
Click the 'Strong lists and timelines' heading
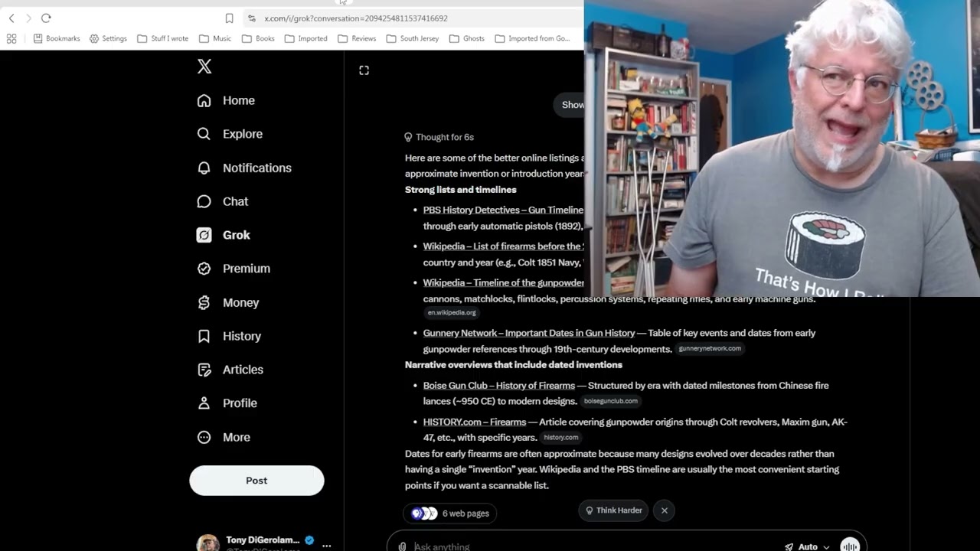(x=461, y=190)
